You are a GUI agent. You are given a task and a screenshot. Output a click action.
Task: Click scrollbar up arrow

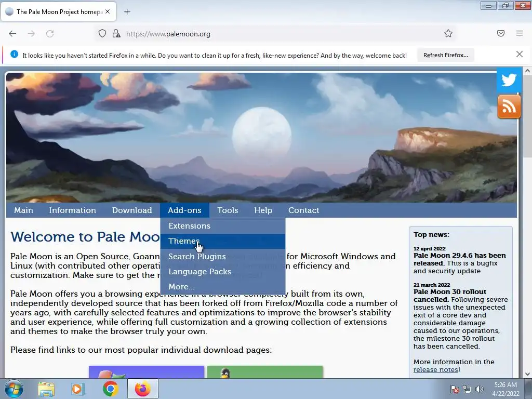point(527,71)
